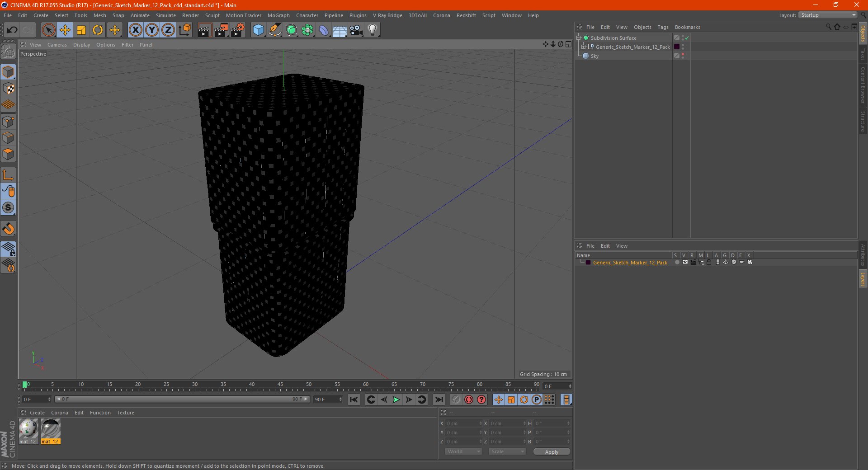Open the Light object icon
Screen dimensions: 868x470
tap(372, 30)
